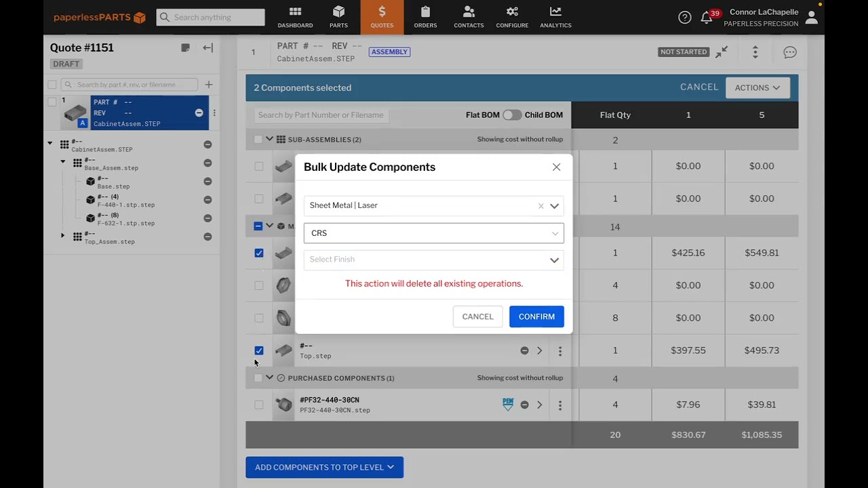
Task: Check the PF32-440-30CN component checkbox
Action: pos(259,405)
